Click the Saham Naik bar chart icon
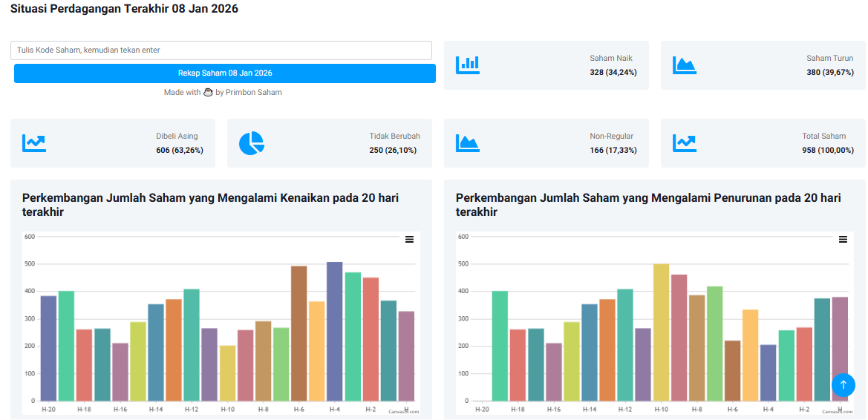Viewport: 868px width, 420px height. (468, 65)
